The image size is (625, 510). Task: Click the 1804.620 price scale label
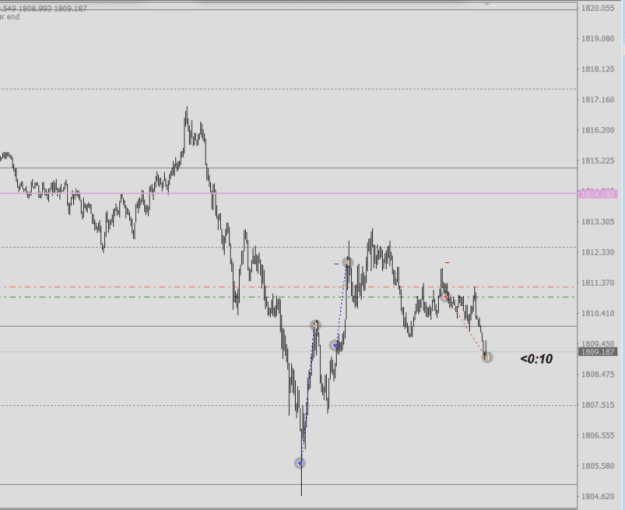tap(597, 496)
